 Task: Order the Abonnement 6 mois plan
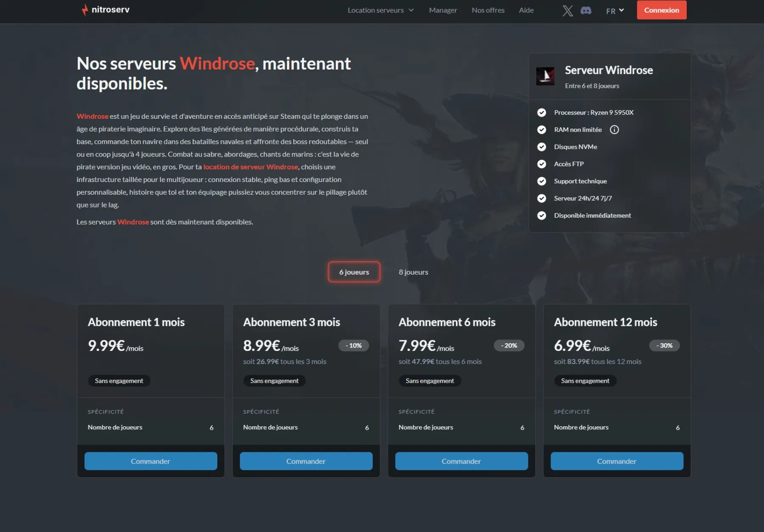click(461, 461)
